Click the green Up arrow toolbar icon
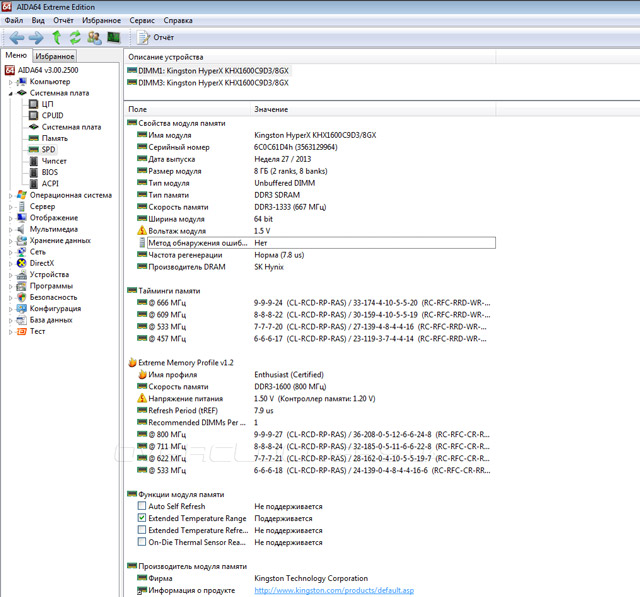This screenshot has height=597, width=640. click(x=56, y=38)
